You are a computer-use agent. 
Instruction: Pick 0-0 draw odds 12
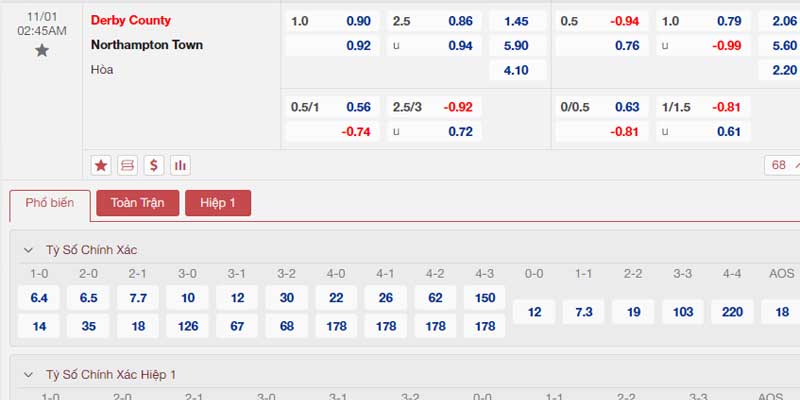coord(534,312)
